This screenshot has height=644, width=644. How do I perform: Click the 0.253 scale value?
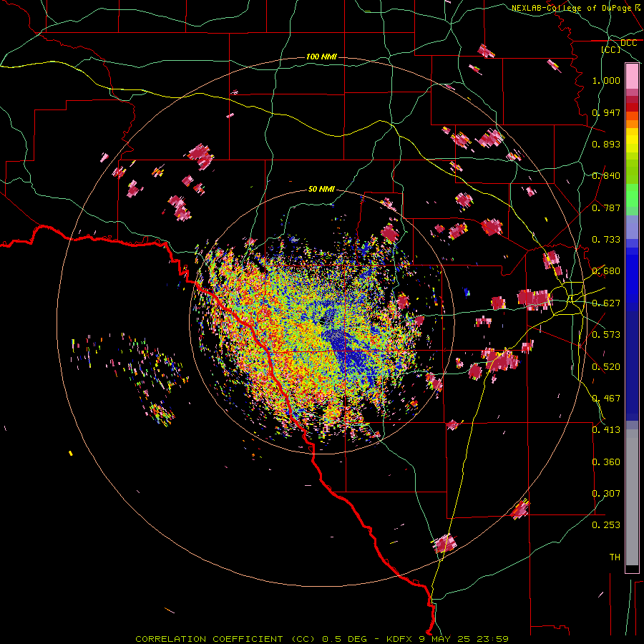coord(606,525)
